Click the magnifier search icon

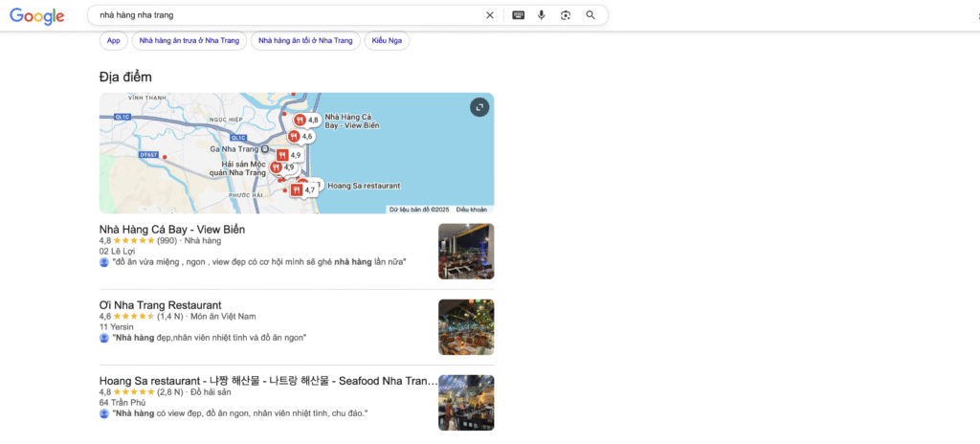[590, 15]
